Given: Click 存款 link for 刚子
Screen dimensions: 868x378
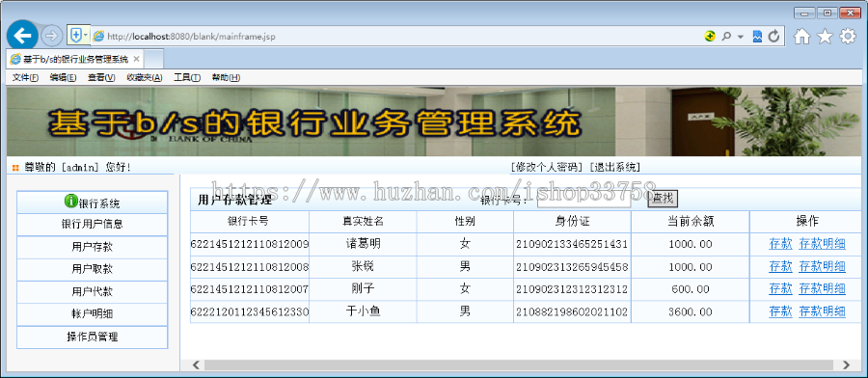Looking at the screenshot, I should tap(780, 288).
